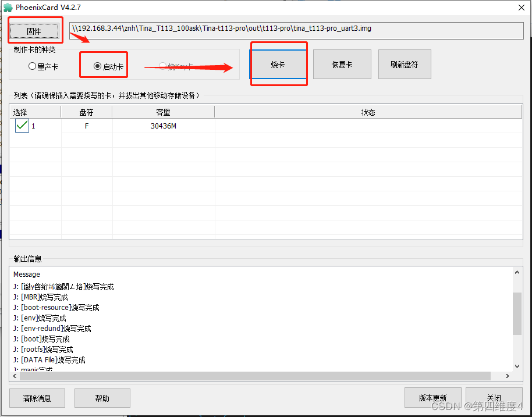Click the 关闭 close button at bottom
Viewport: 532px width, 417px height.
tap(494, 398)
